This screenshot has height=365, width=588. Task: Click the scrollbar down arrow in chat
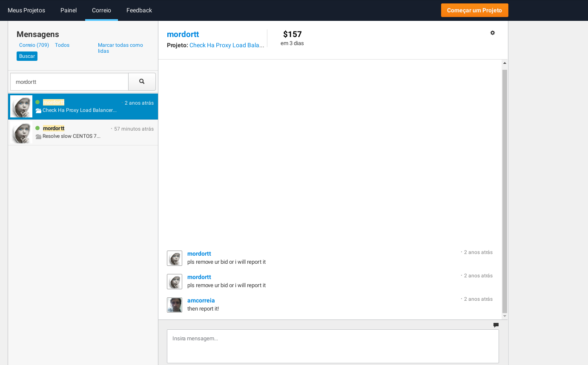coord(505,316)
